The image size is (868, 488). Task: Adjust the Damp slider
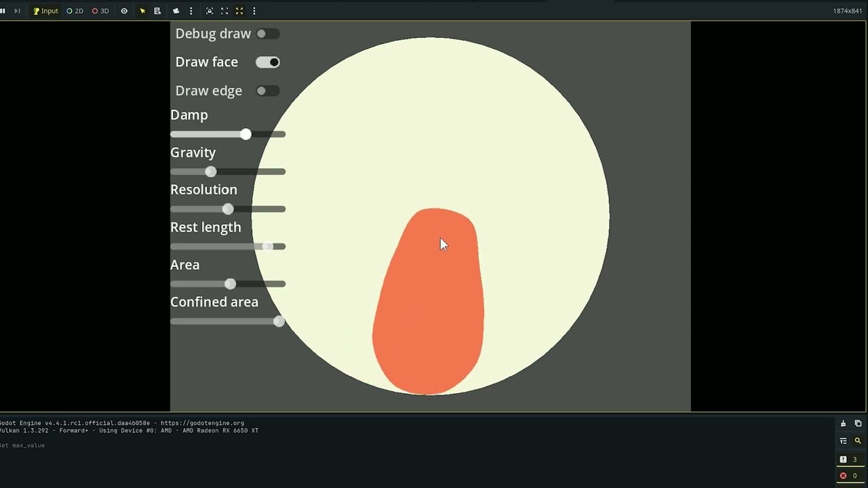point(228,134)
